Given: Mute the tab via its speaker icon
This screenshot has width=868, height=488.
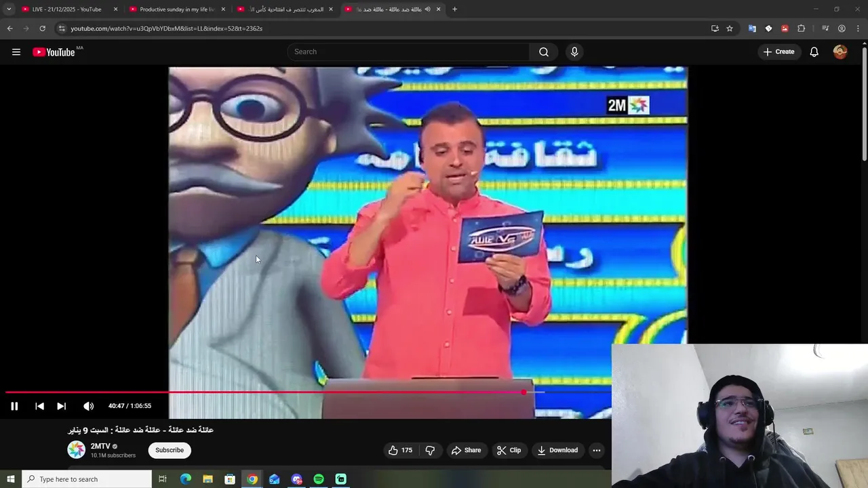Looking at the screenshot, I should [427, 9].
